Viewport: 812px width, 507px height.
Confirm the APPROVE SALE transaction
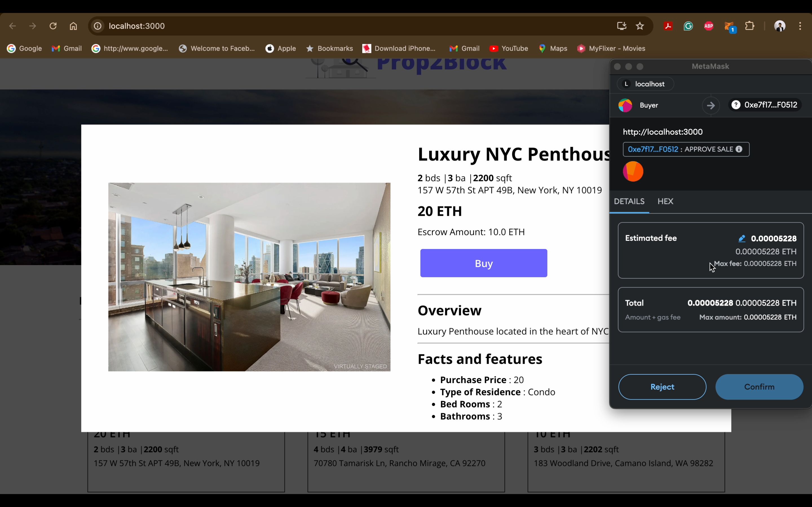coord(759,387)
